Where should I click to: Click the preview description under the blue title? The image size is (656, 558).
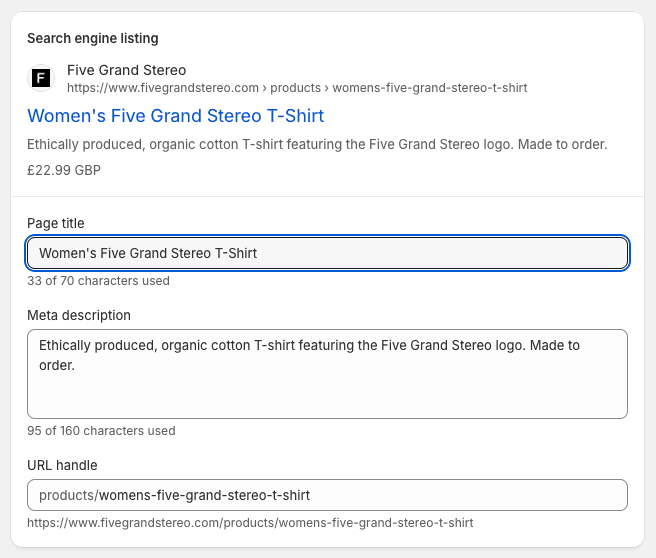[x=317, y=144]
